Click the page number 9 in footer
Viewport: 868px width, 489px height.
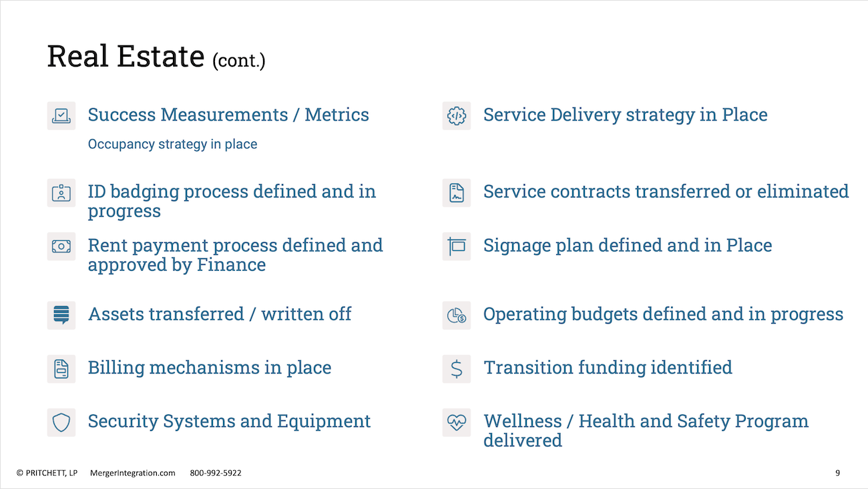pyautogui.click(x=837, y=473)
